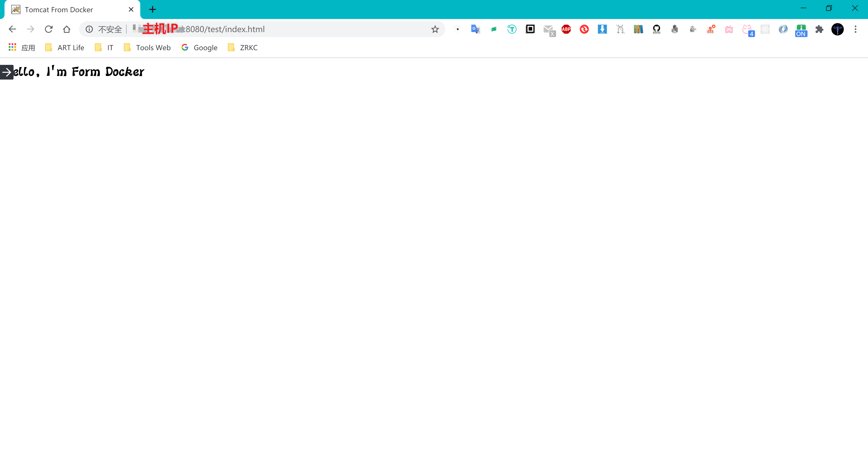Reload the current page
Viewport: 868px width, 464px height.
(49, 29)
